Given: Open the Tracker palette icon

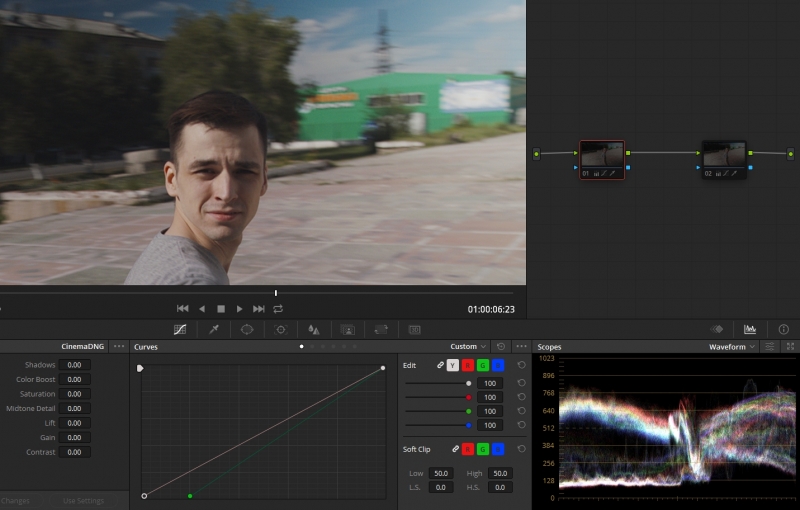Looking at the screenshot, I should [x=280, y=329].
